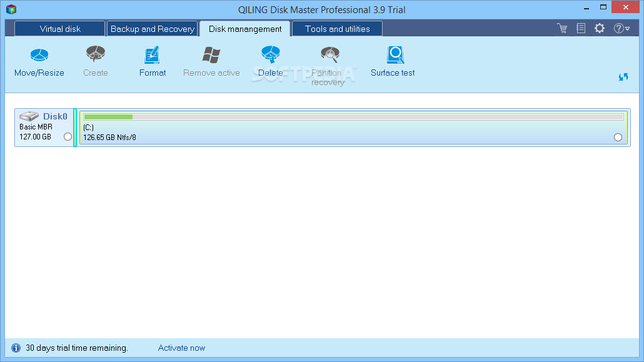The image size is (644, 362).
Task: Switch to the Virtual disk tab
Action: [60, 29]
